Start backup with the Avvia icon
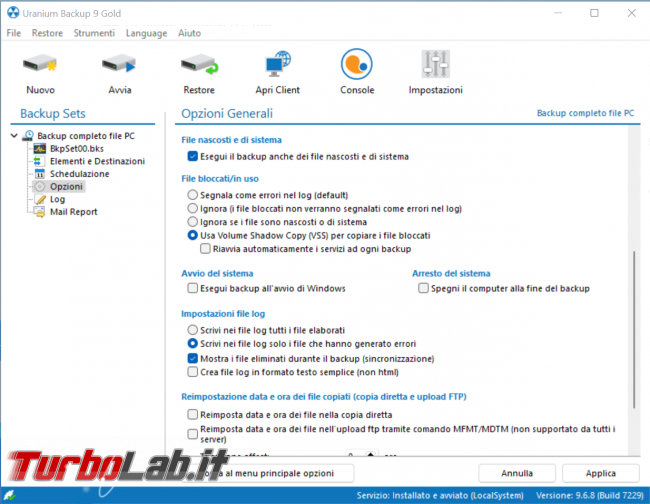The image size is (650, 504). coord(119,64)
